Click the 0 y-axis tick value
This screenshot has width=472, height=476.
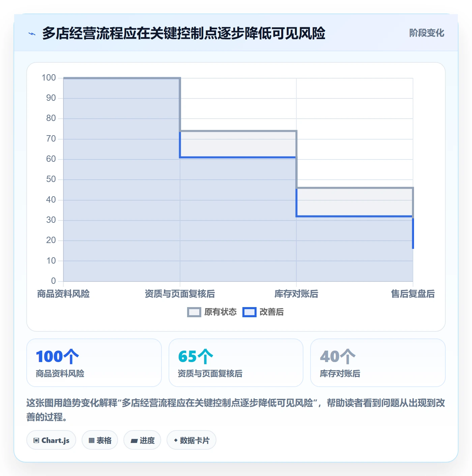(53, 281)
